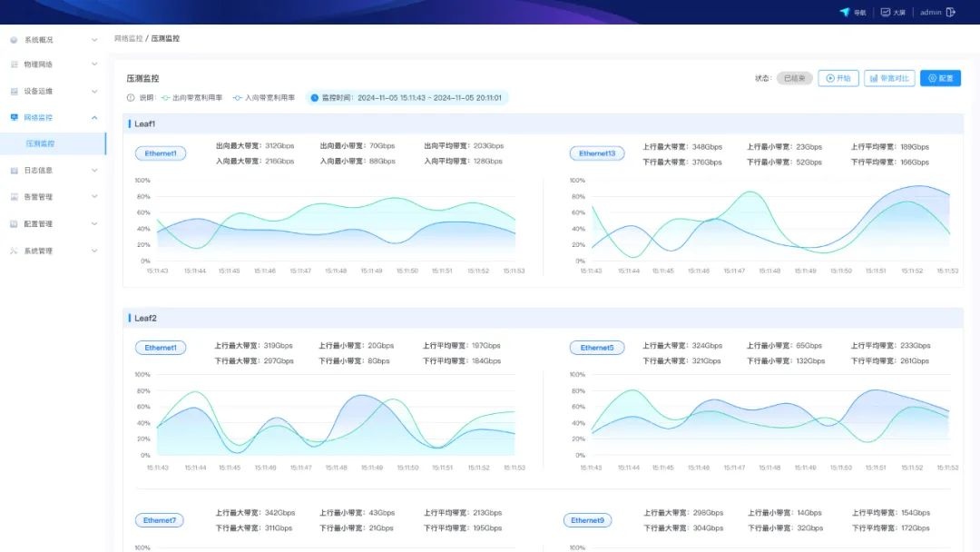Open the 配置管理 sidebar menu
980x552 pixels.
click(38, 224)
